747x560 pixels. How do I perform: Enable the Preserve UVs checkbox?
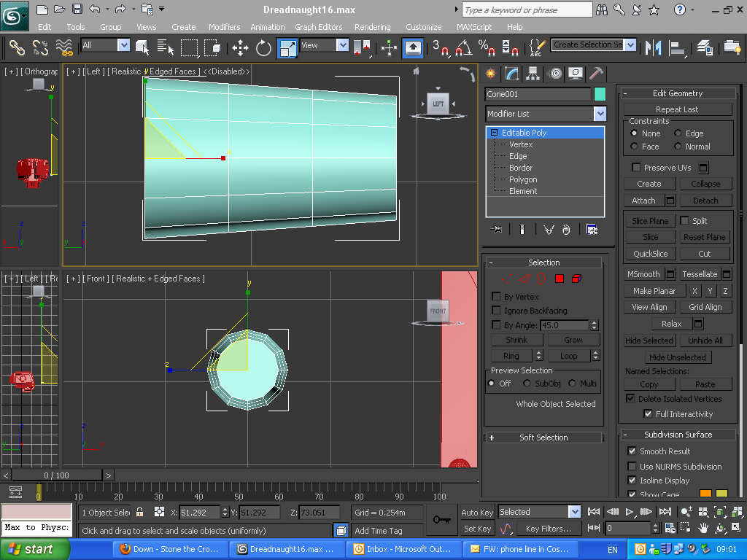coord(636,168)
